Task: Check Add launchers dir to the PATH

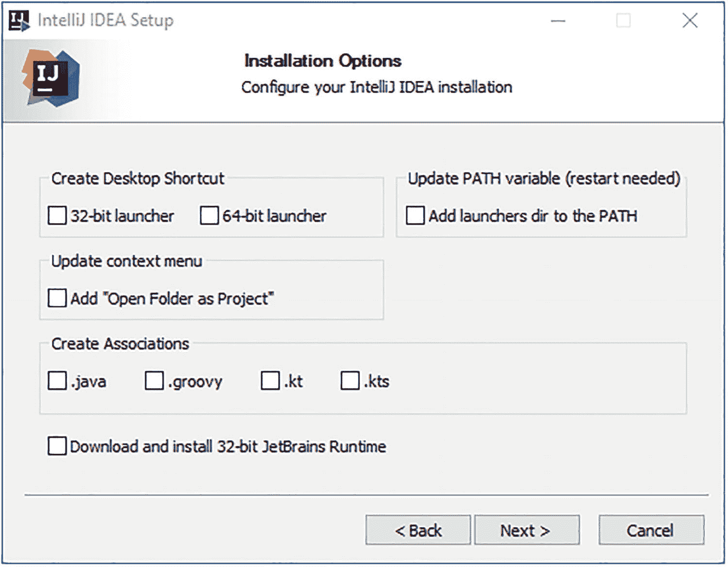Action: [415, 216]
